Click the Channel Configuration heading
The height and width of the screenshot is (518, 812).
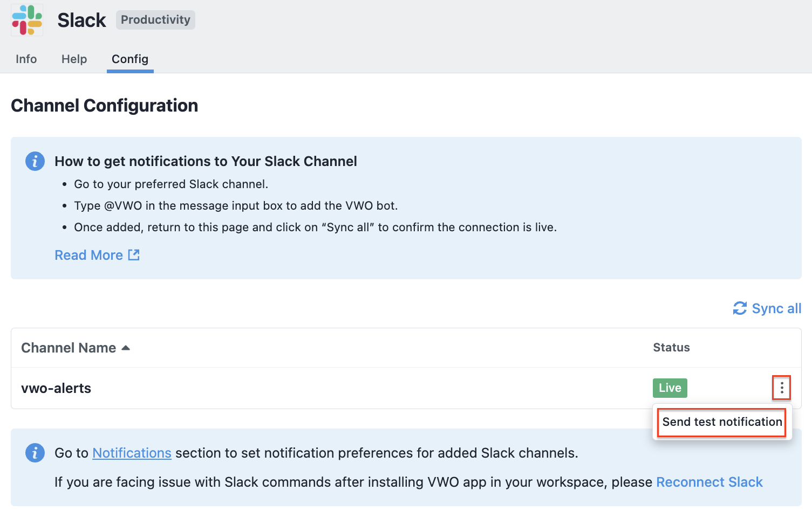pos(105,106)
